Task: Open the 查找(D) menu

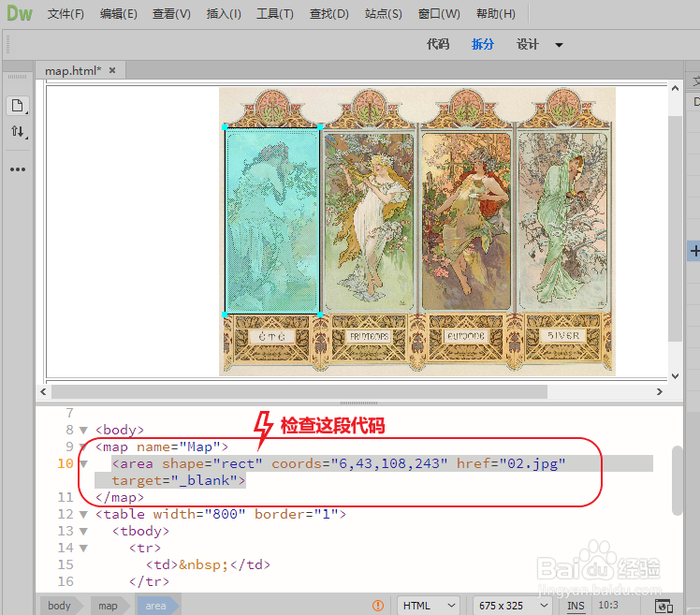Action: (x=329, y=14)
